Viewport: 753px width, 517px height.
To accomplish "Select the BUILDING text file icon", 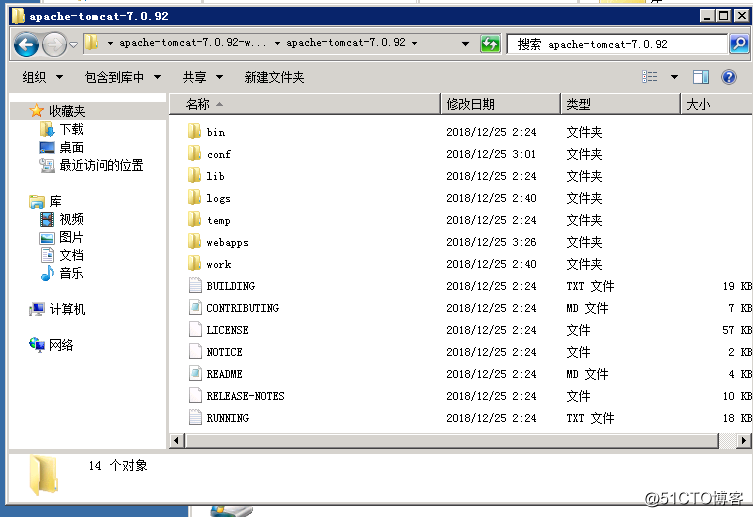I will coord(195,286).
